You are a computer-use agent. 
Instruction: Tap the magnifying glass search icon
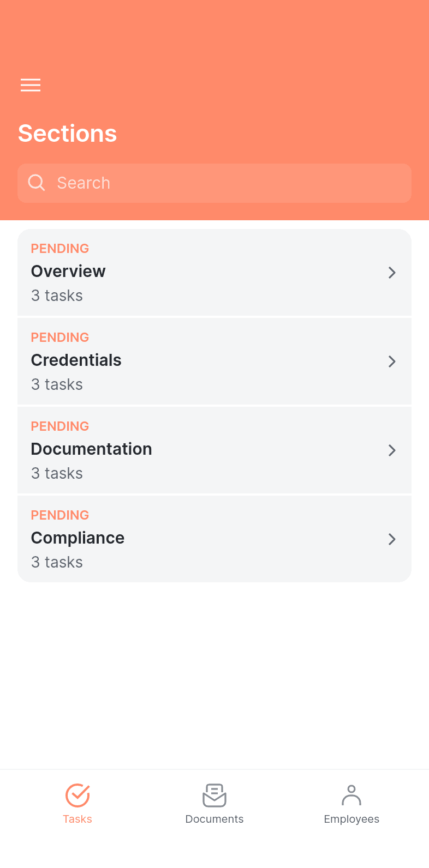pos(37,183)
